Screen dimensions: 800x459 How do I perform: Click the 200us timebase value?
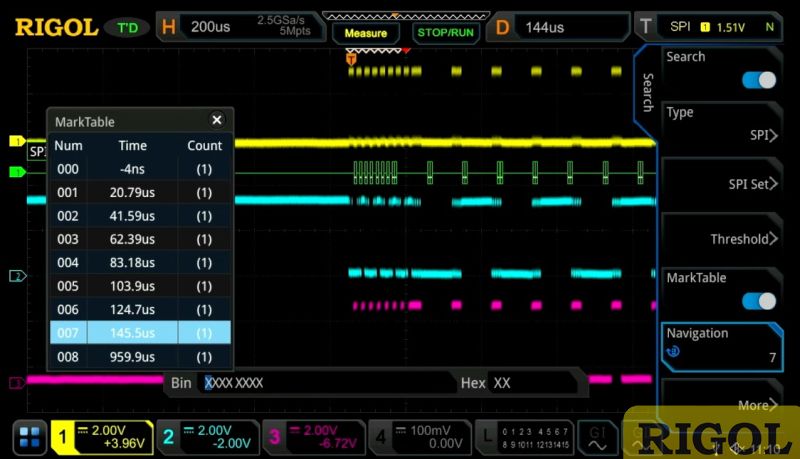click(x=211, y=27)
